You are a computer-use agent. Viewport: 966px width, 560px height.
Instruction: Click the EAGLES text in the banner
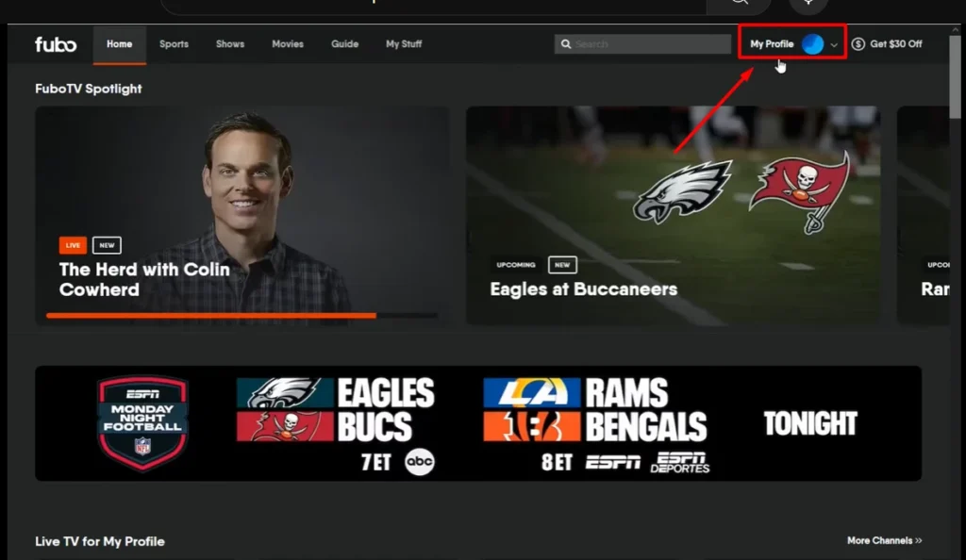[386, 392]
